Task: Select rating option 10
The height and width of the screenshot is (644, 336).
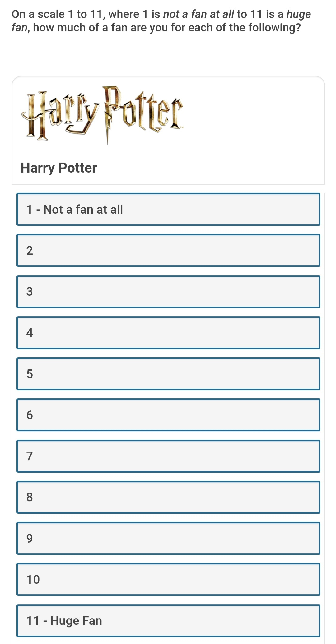Action: coord(168,579)
